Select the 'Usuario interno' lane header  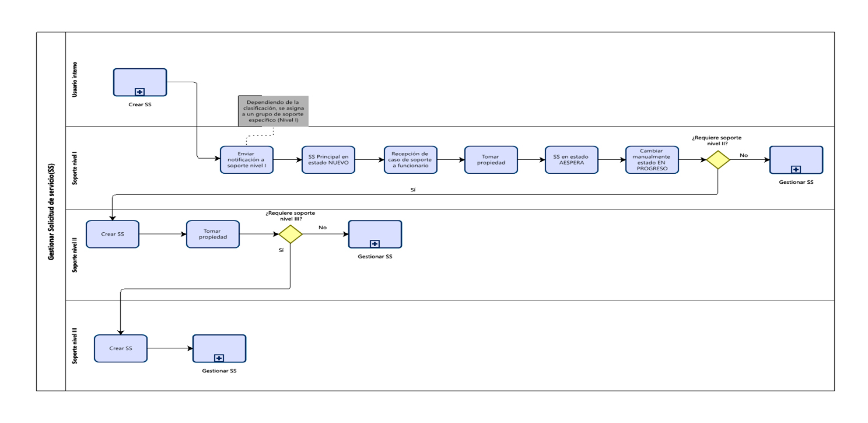(x=75, y=79)
